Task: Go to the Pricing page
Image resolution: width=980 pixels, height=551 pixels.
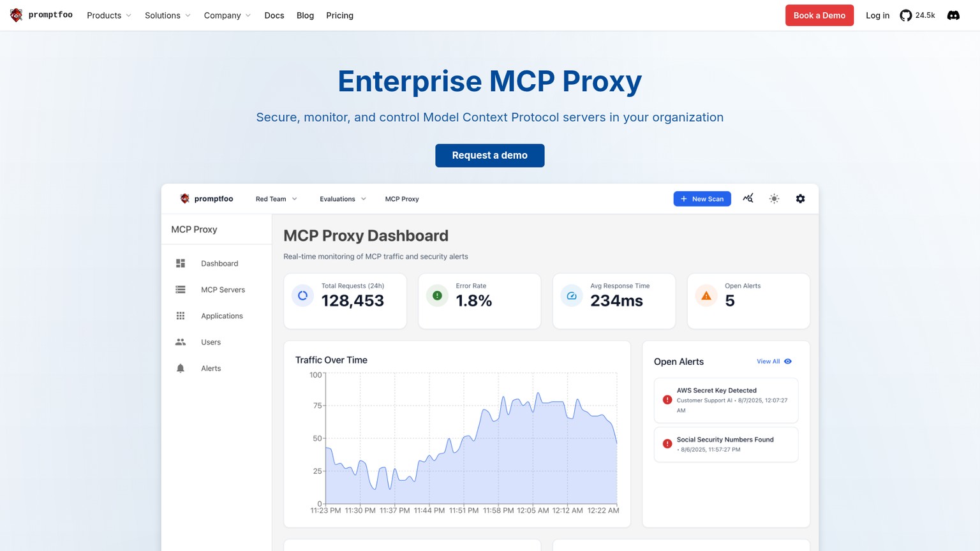Action: pyautogui.click(x=339, y=15)
